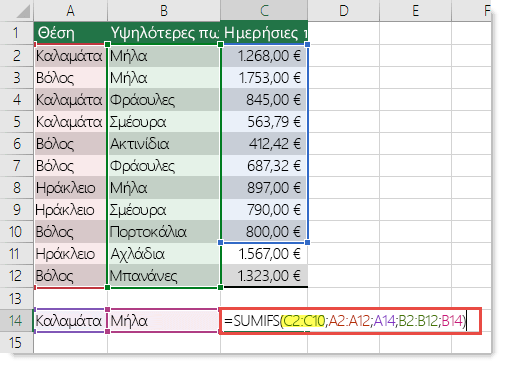
Task: Select Ηράκλειο cell in row 11
Action: [x=70, y=254]
